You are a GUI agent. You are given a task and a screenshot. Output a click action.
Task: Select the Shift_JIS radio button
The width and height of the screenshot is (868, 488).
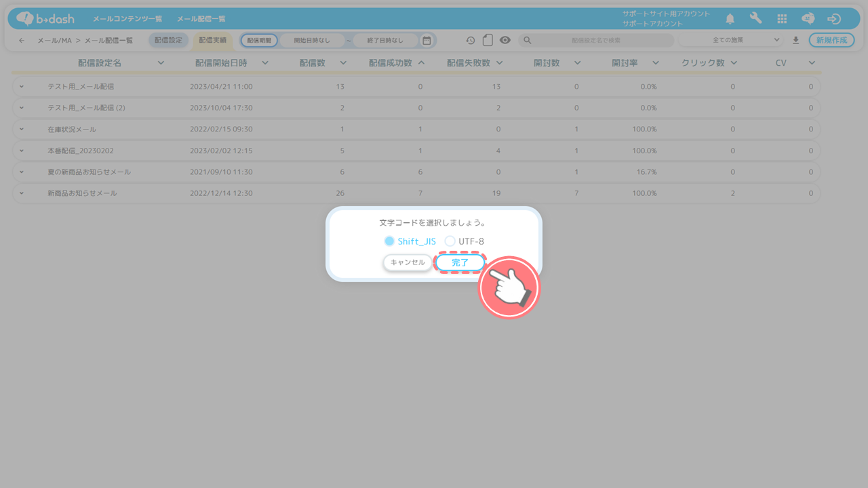(x=389, y=241)
